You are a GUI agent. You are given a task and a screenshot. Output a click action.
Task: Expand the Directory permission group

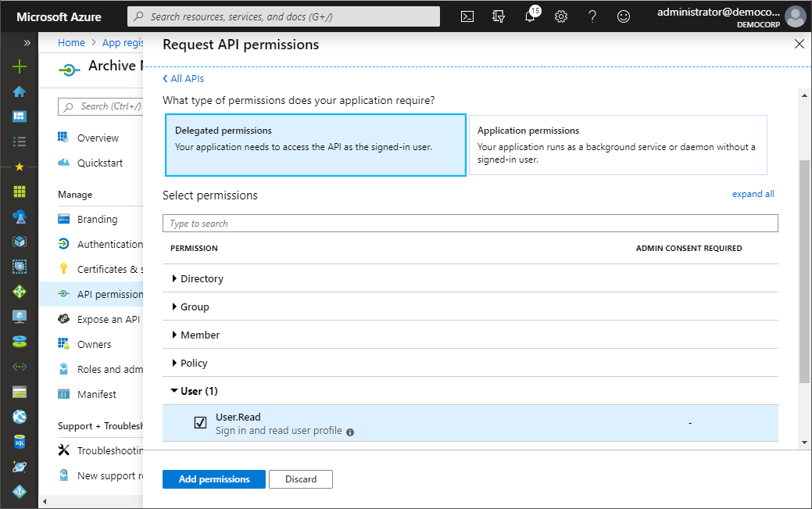tap(202, 278)
